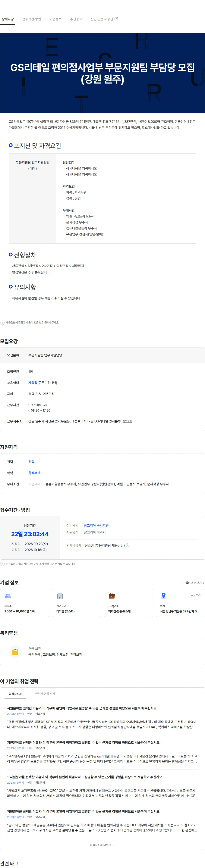Click the 08:30 ~ 17:30 working hours text

point(40,410)
